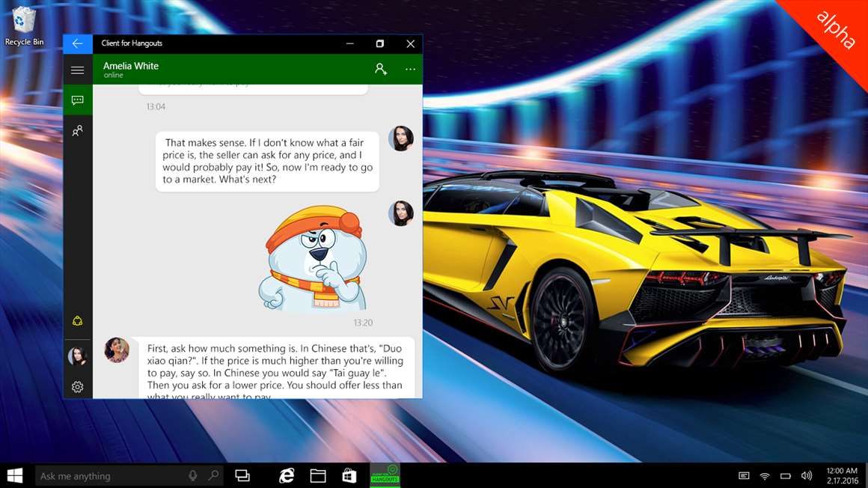Click the invite person icon in the chat header

coord(381,68)
